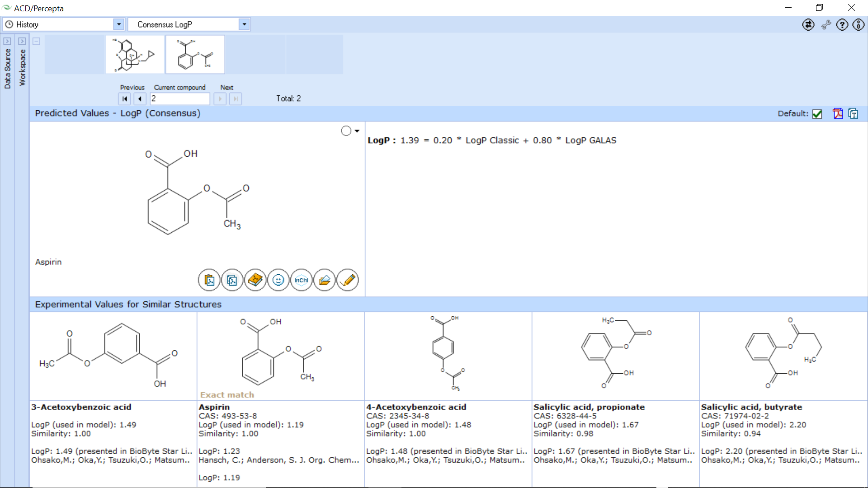Open the dictionary book icon
868x488 pixels.
255,280
